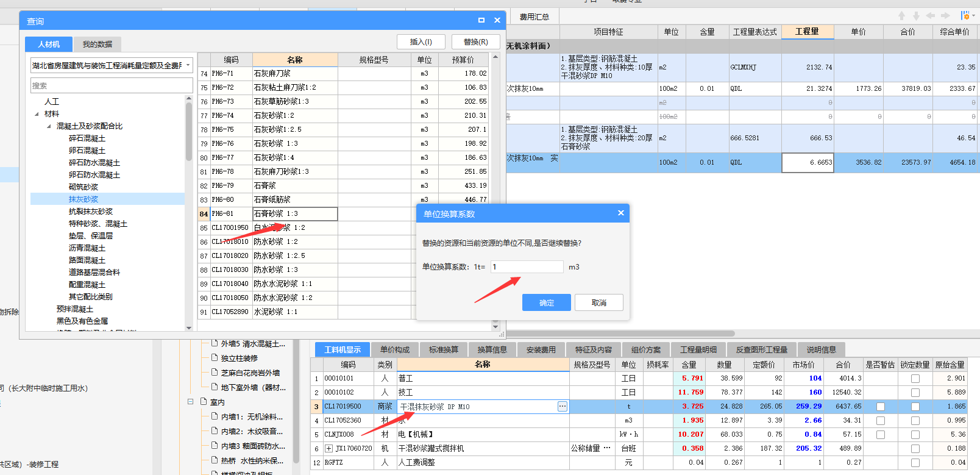Open the 换算信息 tab
The width and height of the screenshot is (980, 475).
pyautogui.click(x=492, y=349)
